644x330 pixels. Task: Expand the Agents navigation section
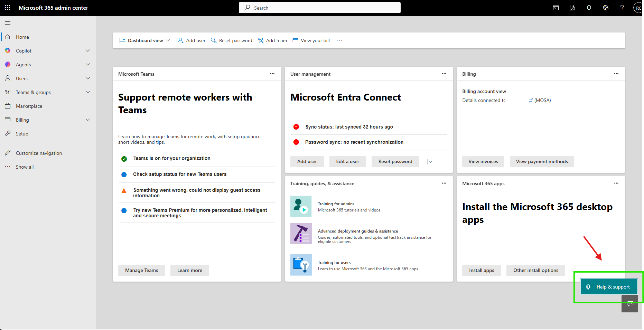point(88,65)
